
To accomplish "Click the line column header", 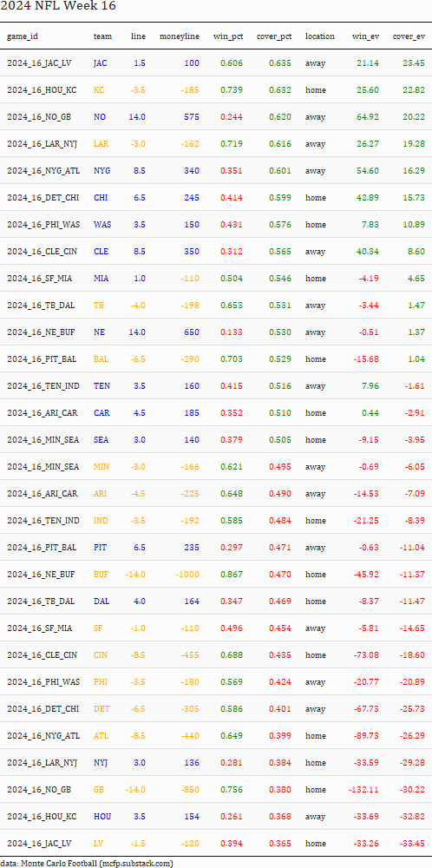I will pos(138,36).
